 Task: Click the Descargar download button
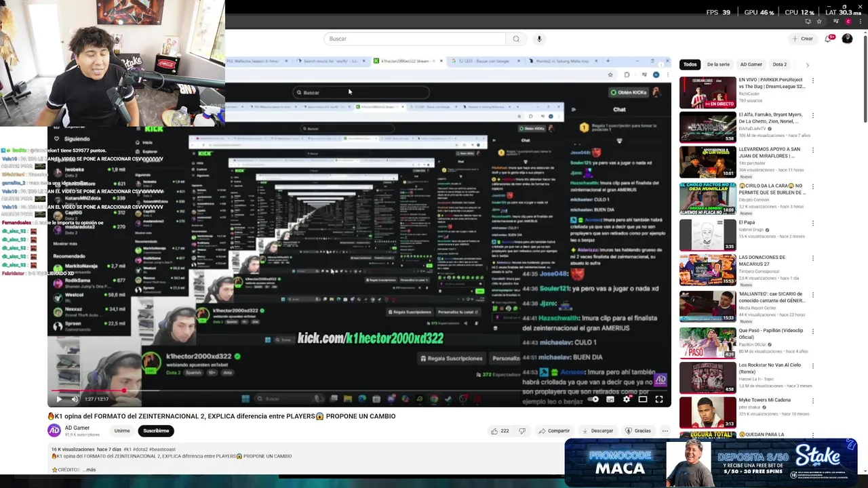pos(597,431)
